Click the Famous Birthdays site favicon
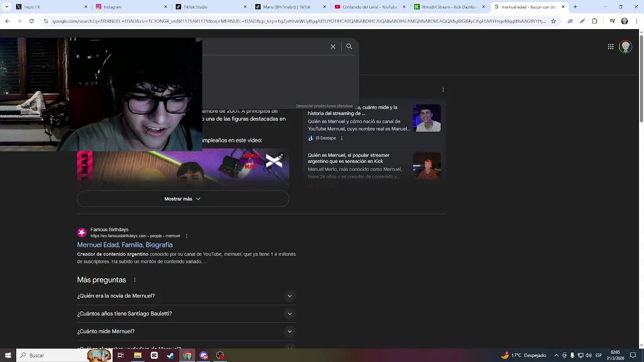The width and height of the screenshot is (644, 362). click(x=82, y=233)
